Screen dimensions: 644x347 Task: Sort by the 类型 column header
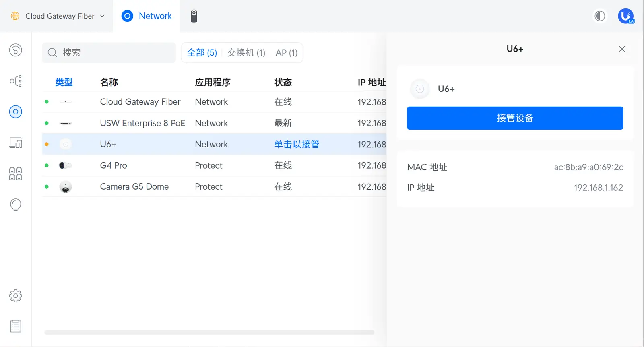(64, 82)
